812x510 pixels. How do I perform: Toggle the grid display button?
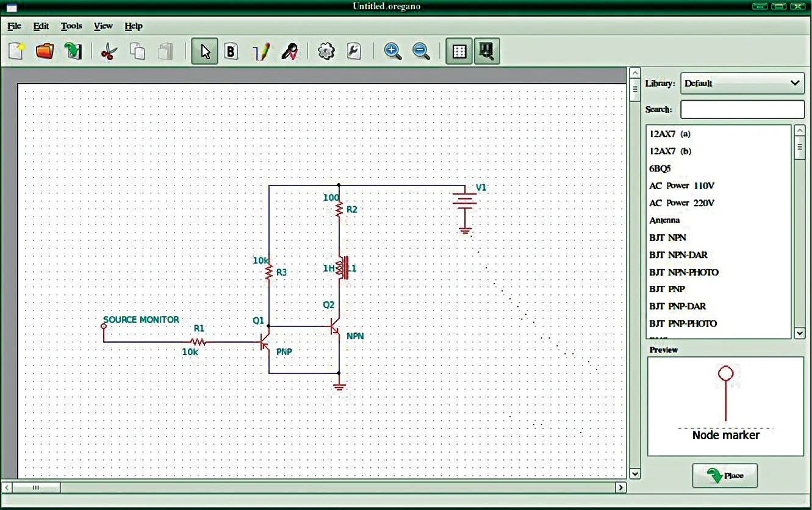tap(459, 52)
